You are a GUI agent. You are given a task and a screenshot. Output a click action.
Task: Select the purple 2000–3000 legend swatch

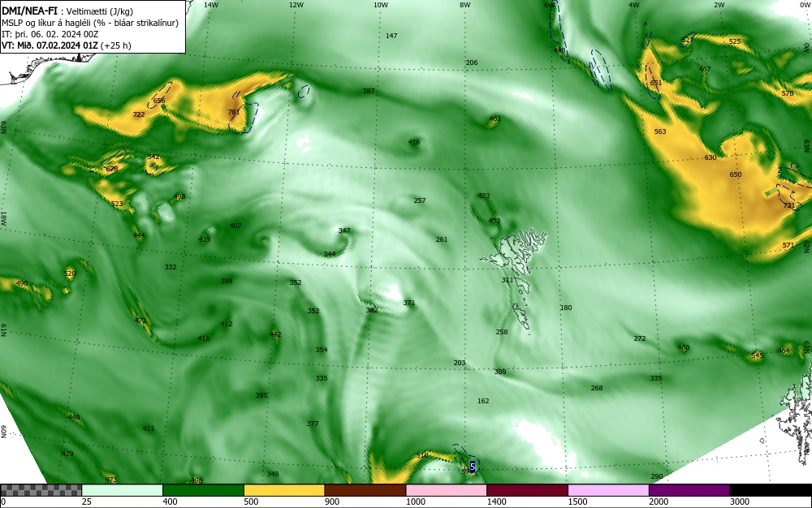pos(689,490)
